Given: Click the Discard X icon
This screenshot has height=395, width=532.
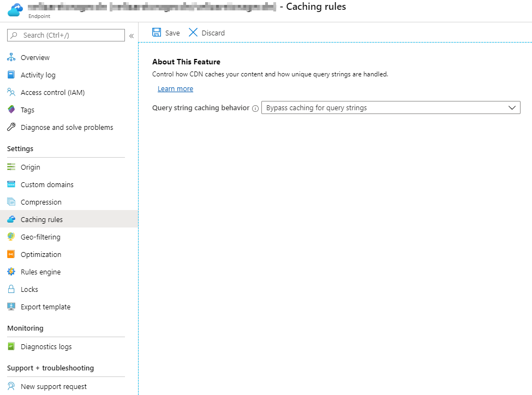Looking at the screenshot, I should point(193,32).
